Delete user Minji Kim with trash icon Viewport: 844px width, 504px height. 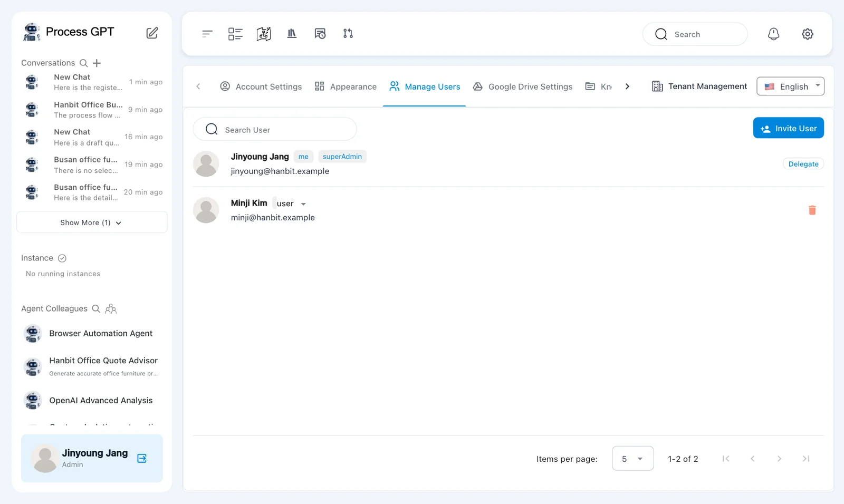pyautogui.click(x=812, y=210)
